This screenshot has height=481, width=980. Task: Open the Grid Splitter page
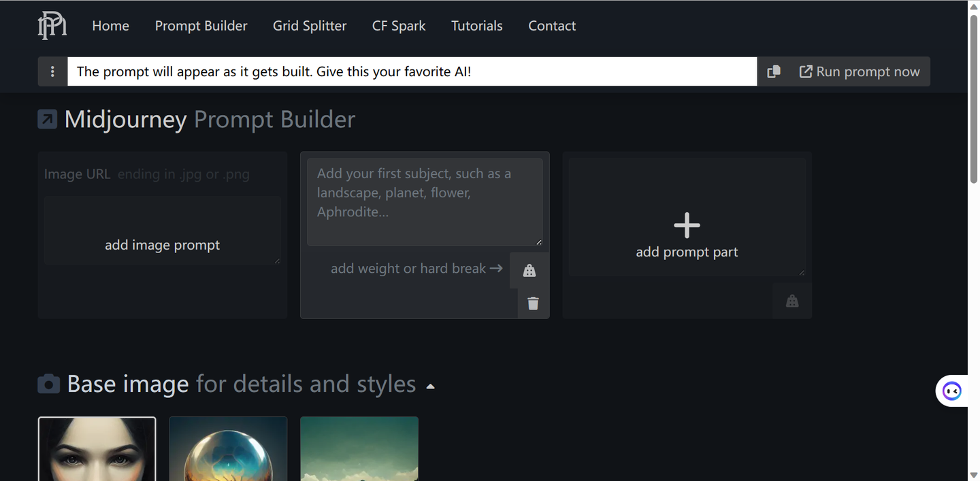point(310,26)
